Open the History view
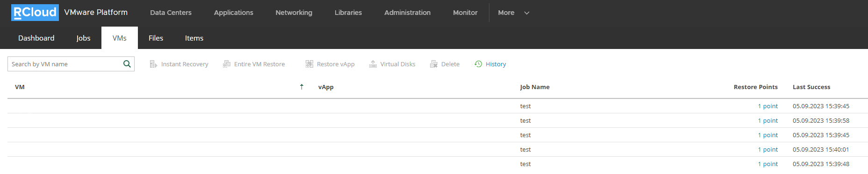The image size is (868, 174). [490, 64]
